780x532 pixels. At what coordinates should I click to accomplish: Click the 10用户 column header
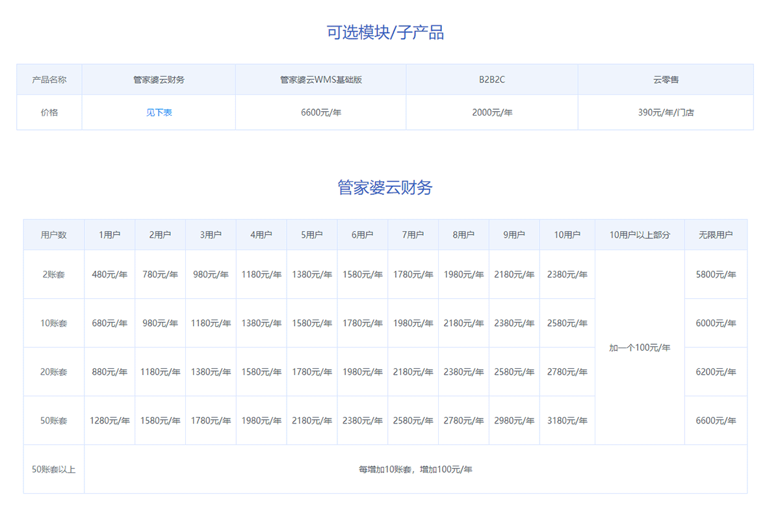567,235
